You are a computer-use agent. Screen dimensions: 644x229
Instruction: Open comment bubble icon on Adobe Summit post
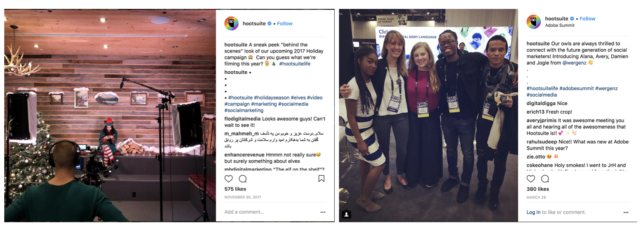545,179
